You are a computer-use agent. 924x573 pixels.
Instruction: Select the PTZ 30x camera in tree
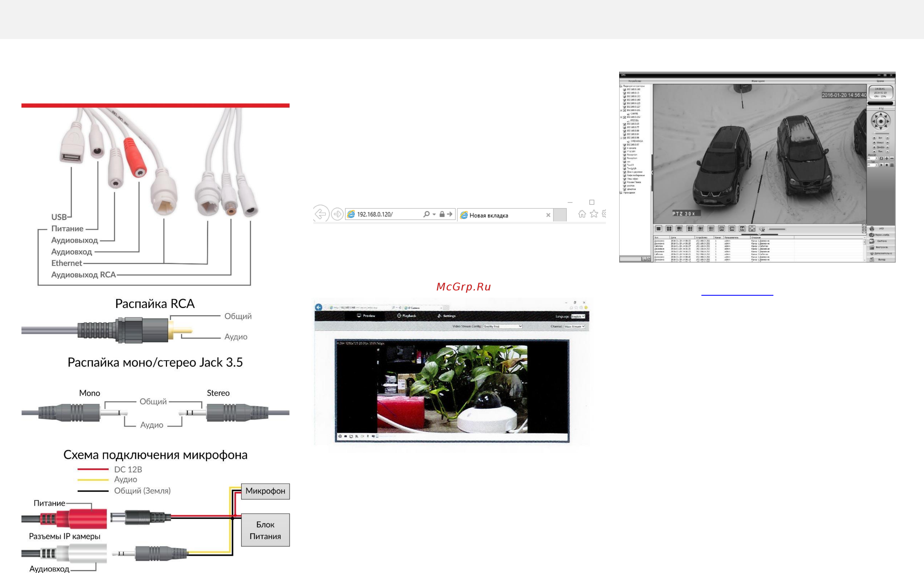point(633,121)
